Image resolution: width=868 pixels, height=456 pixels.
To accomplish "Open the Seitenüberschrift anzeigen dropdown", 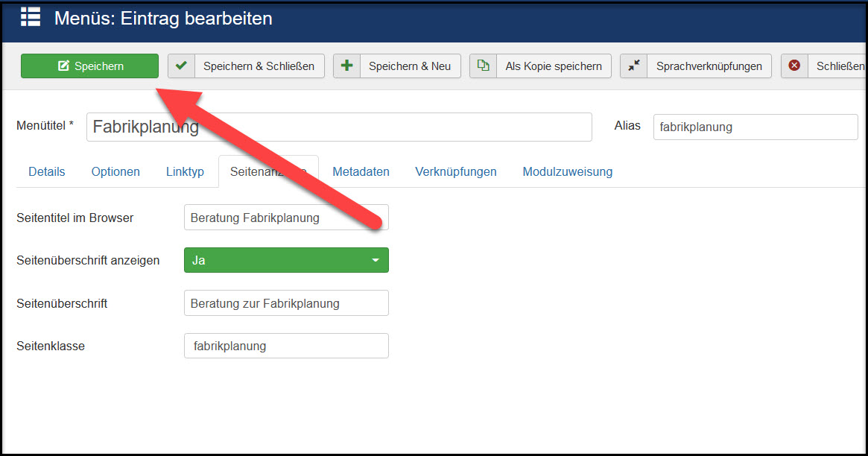I will click(286, 259).
